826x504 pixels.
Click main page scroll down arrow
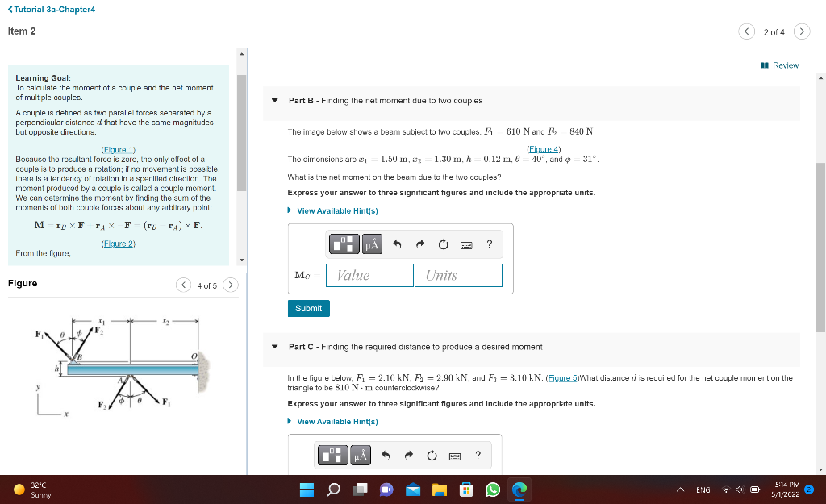coord(820,469)
